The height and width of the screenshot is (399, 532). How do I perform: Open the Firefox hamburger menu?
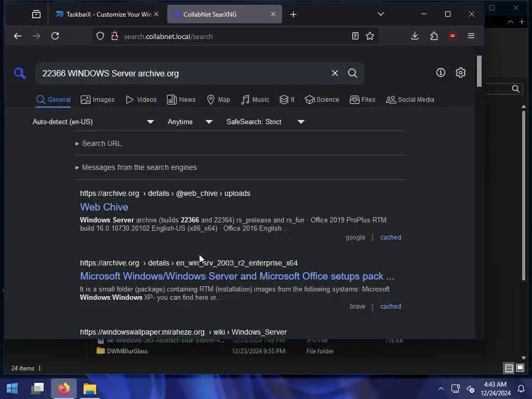coord(471,36)
